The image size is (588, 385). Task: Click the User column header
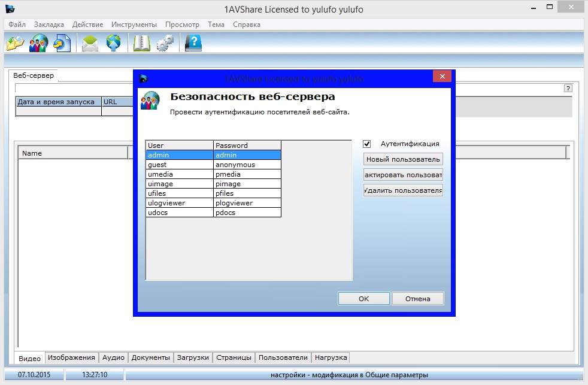(x=180, y=145)
